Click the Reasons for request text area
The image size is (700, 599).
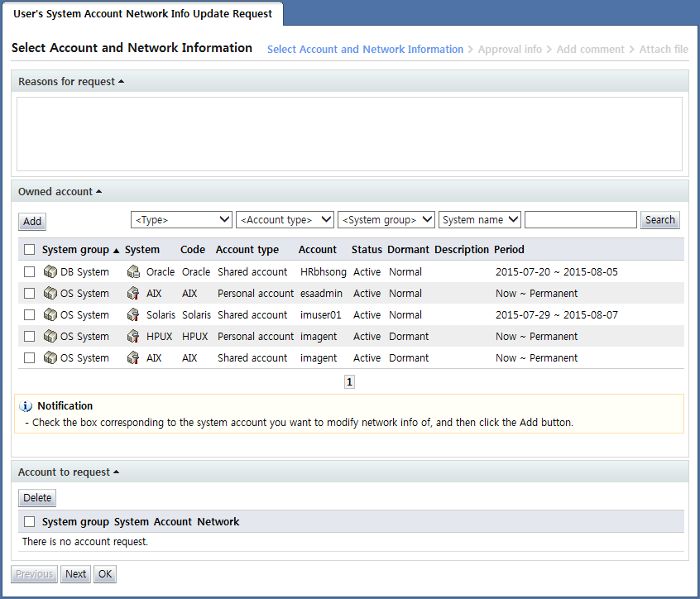(x=349, y=134)
